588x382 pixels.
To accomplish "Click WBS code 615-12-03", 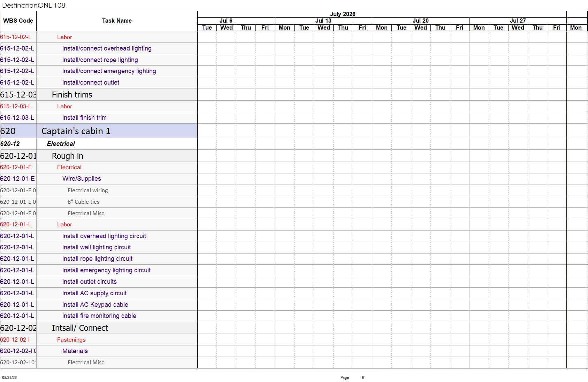I will click(x=18, y=95).
